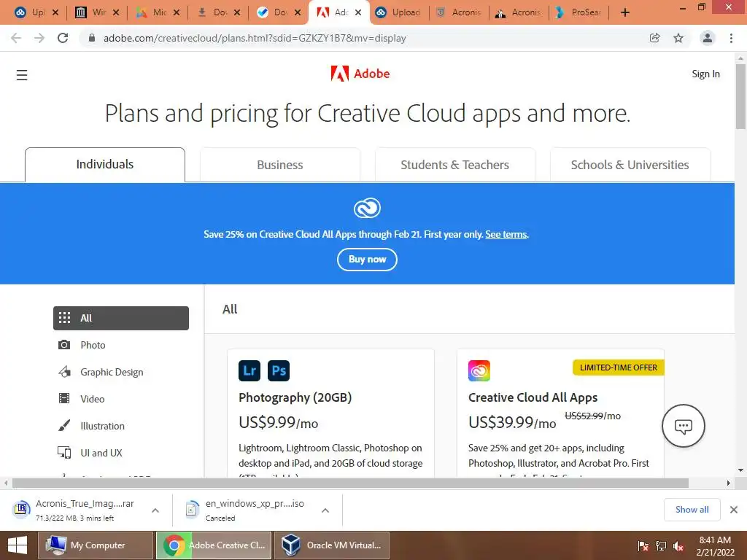The image size is (747, 560).
Task: Open My Computer from taskbar
Action: coord(96,545)
